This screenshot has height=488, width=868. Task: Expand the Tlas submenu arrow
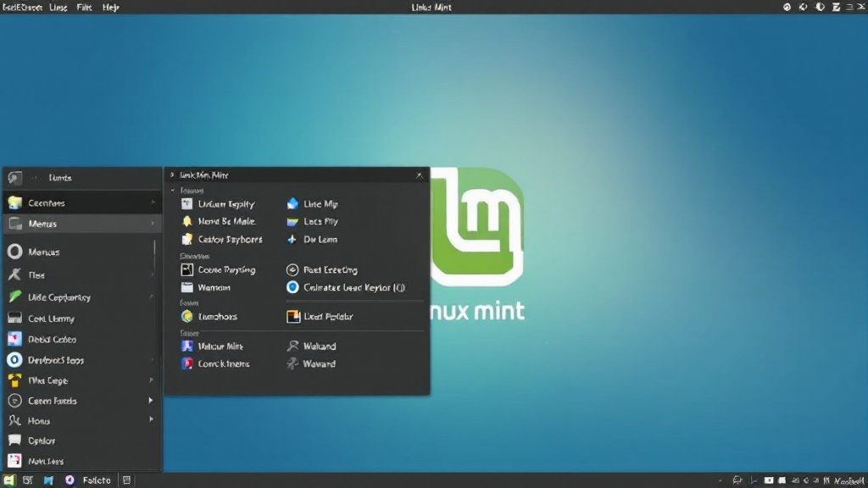pos(151,275)
